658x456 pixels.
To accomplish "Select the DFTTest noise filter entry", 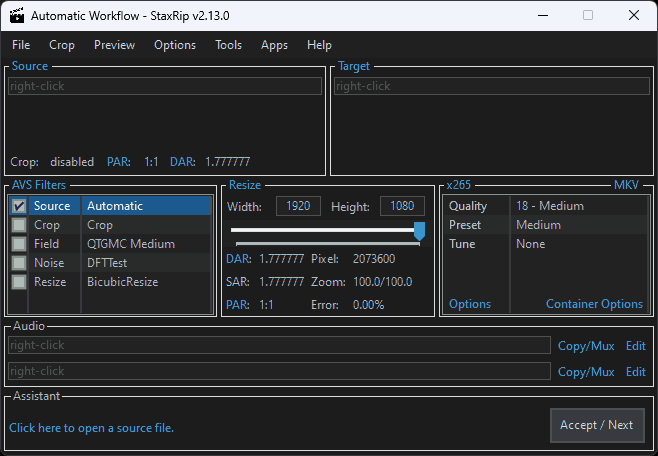I will [x=107, y=263].
